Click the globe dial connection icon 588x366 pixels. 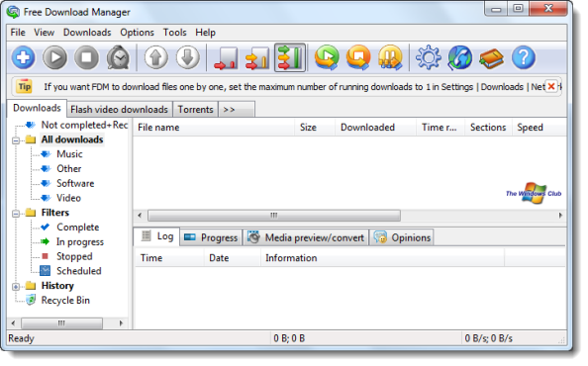tap(459, 58)
